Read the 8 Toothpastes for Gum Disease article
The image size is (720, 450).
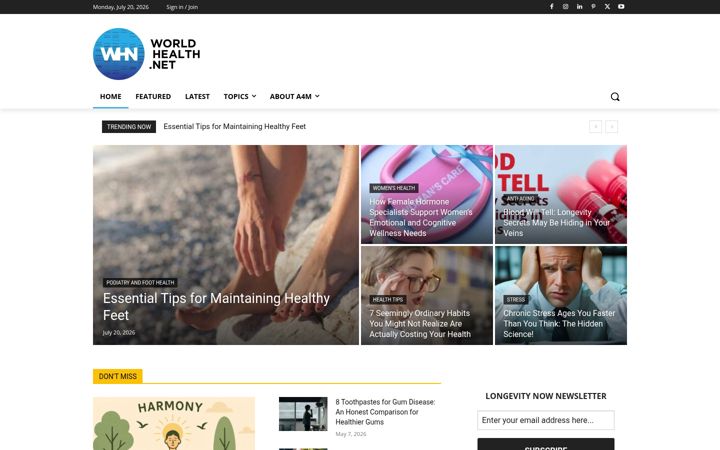point(385,412)
